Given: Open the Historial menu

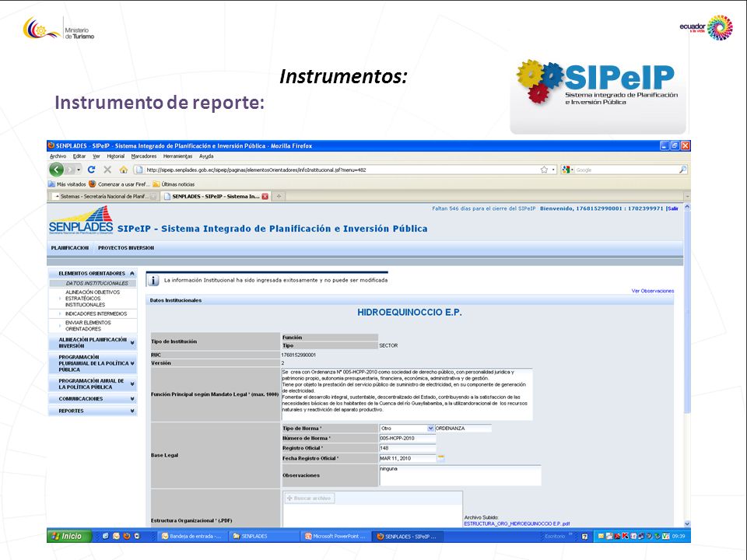Looking at the screenshot, I should [x=115, y=156].
